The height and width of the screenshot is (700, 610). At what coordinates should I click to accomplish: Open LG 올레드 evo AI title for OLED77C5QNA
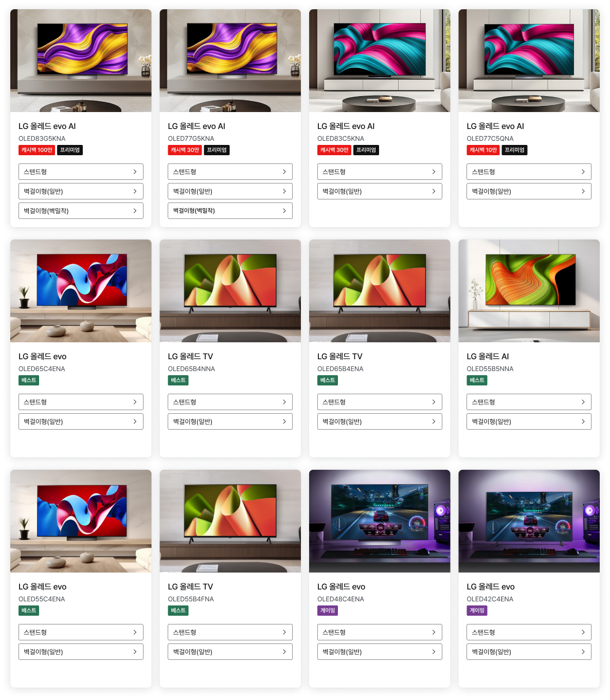point(495,126)
